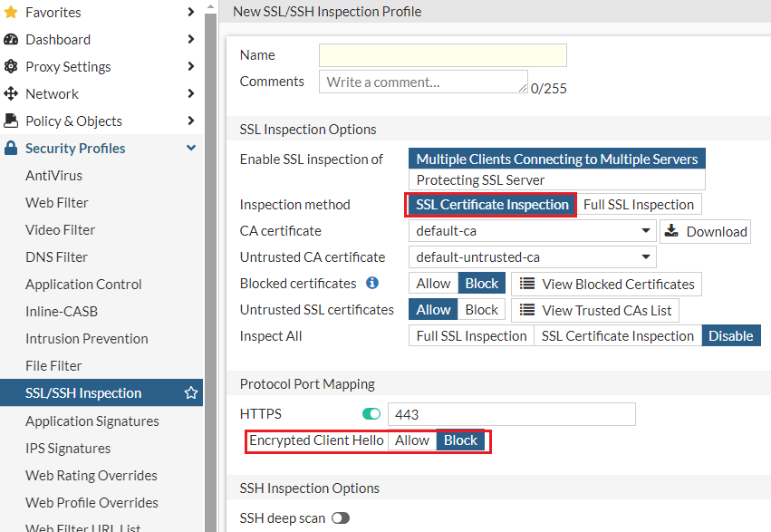The height and width of the screenshot is (532, 771).
Task: Click View Blocked Certificates button
Action: click(x=607, y=284)
